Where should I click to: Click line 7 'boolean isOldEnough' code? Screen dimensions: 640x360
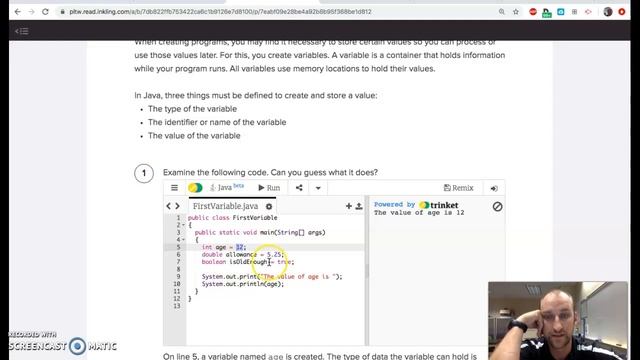[248, 262]
